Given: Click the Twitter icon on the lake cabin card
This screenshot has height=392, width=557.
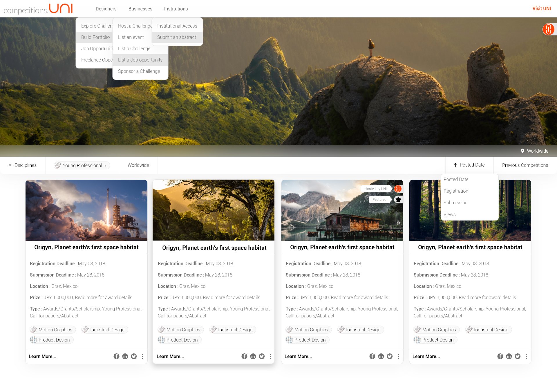Looking at the screenshot, I should click(x=390, y=356).
